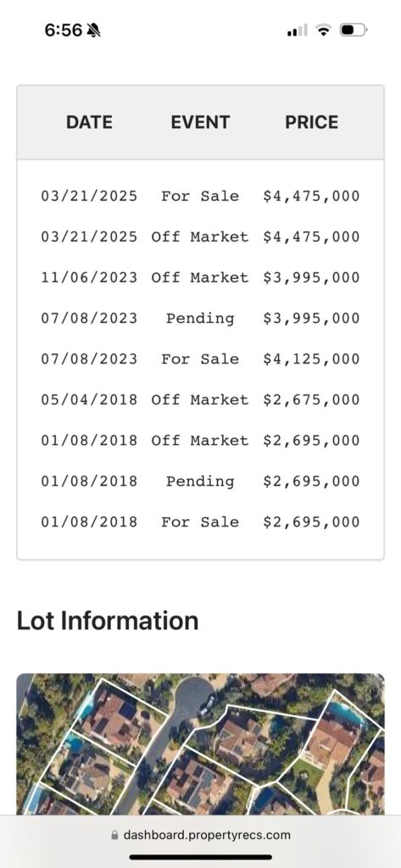Select the EVENT column header
The image size is (401, 868).
click(200, 122)
